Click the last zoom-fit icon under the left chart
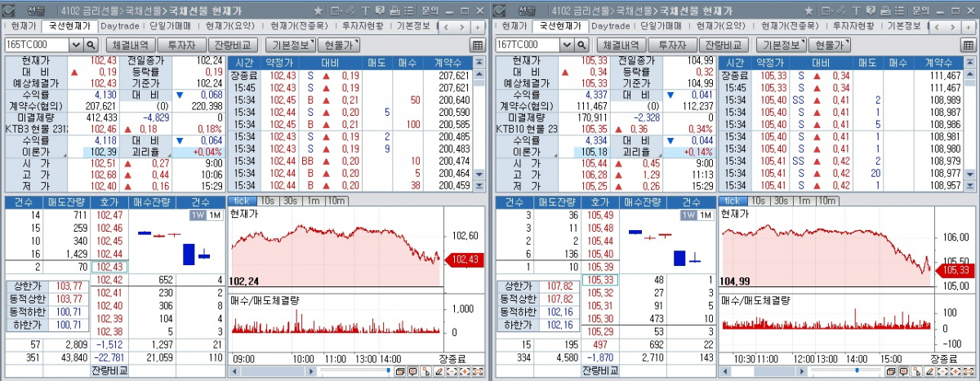This screenshot has width=980, height=381. tap(478, 372)
